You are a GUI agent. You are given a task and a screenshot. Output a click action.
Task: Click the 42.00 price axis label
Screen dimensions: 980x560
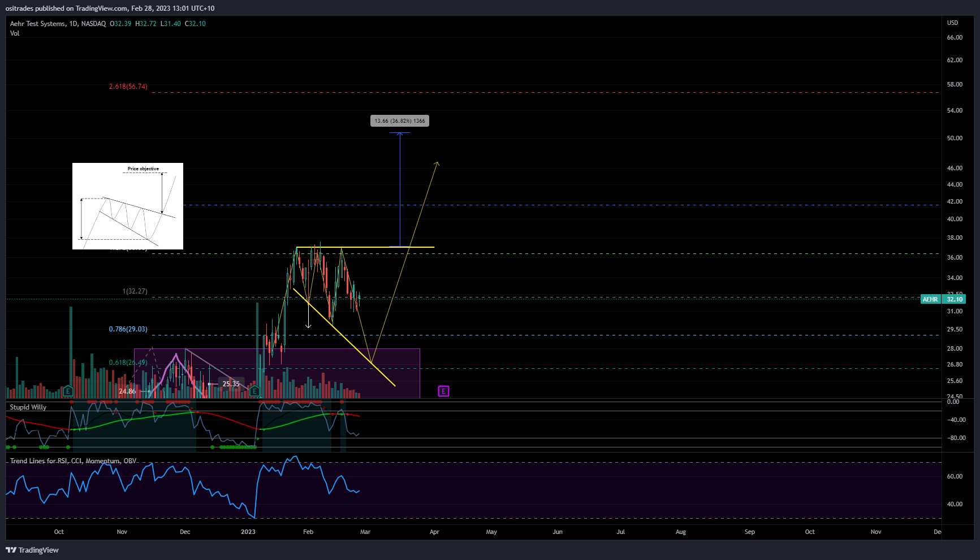[955, 201]
